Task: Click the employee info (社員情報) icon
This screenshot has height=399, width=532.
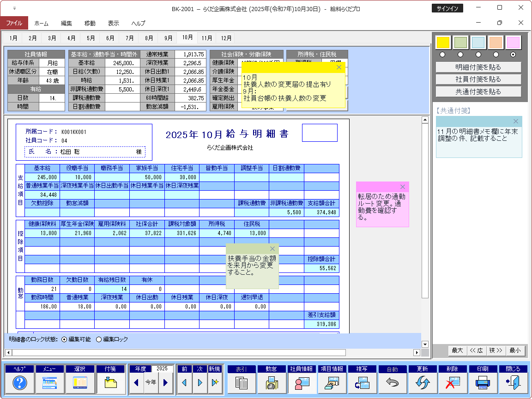Action: tap(302, 383)
